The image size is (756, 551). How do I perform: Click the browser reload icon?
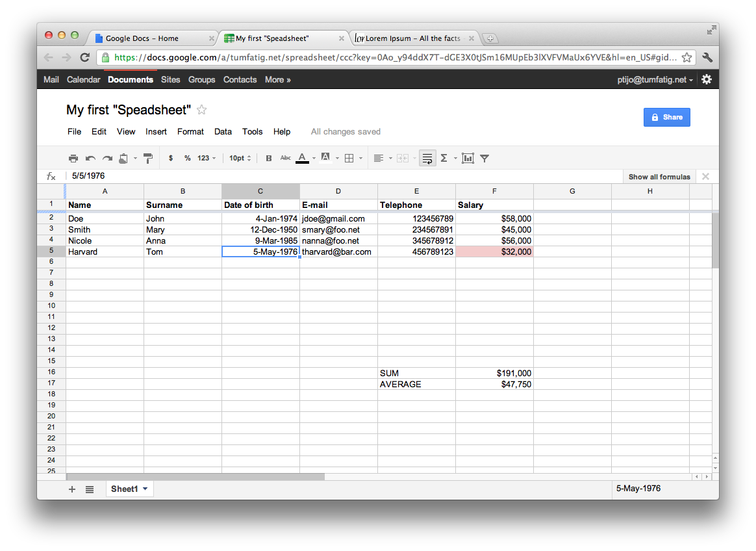point(85,57)
